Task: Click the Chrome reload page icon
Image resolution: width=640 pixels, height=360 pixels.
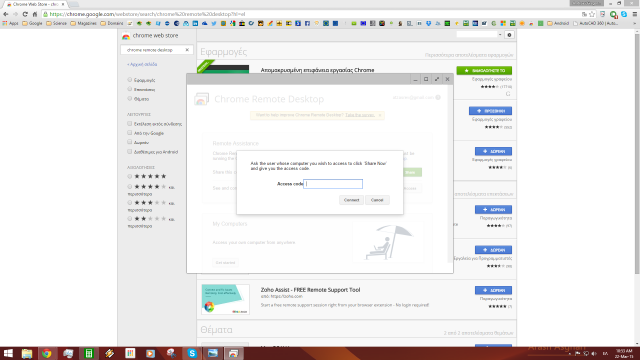Action: (x=25, y=14)
